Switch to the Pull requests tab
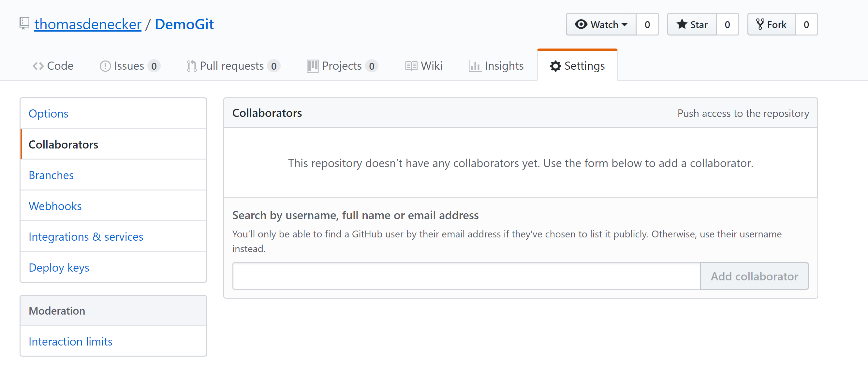Image resolution: width=868 pixels, height=382 pixels. point(233,66)
